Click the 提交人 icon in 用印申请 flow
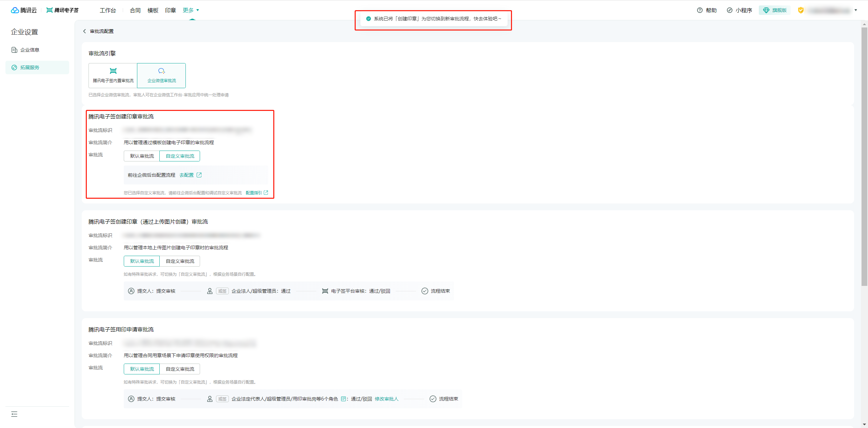Image resolution: width=868 pixels, height=428 pixels. click(131, 399)
